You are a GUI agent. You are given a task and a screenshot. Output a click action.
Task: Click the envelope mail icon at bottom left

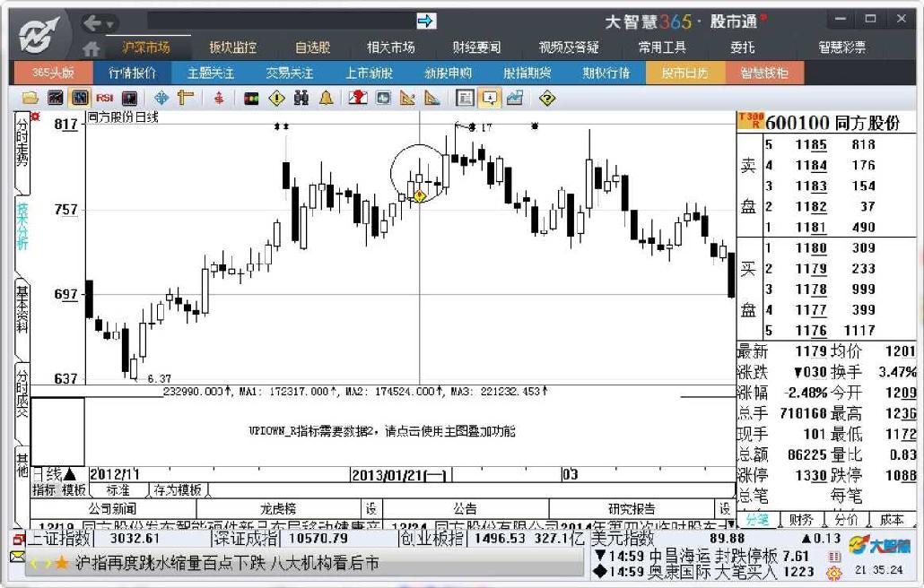pos(18,557)
